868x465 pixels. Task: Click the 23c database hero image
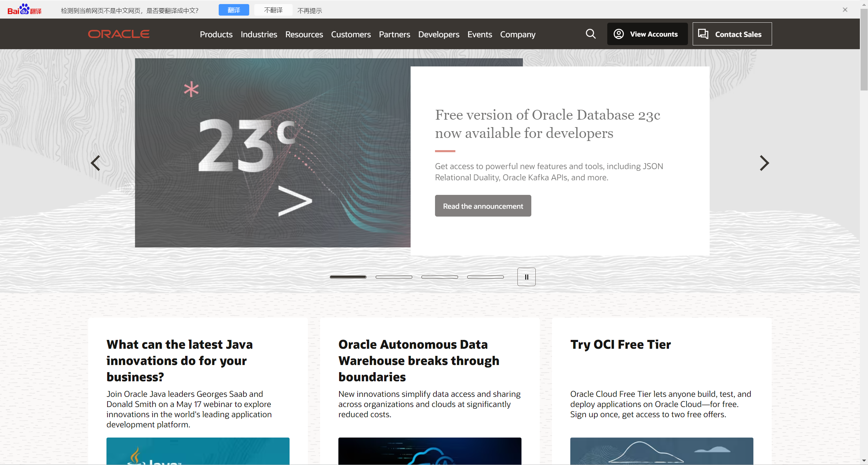[273, 153]
